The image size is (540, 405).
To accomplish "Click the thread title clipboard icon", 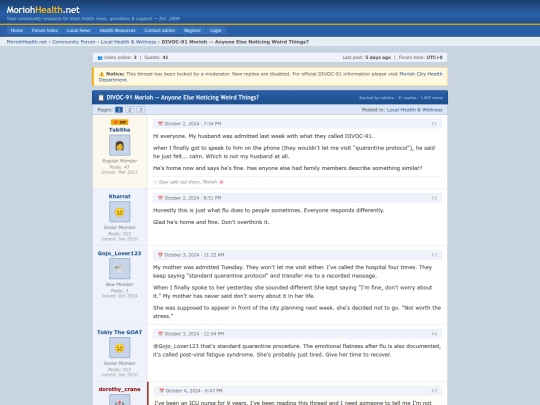I will click(x=101, y=98).
